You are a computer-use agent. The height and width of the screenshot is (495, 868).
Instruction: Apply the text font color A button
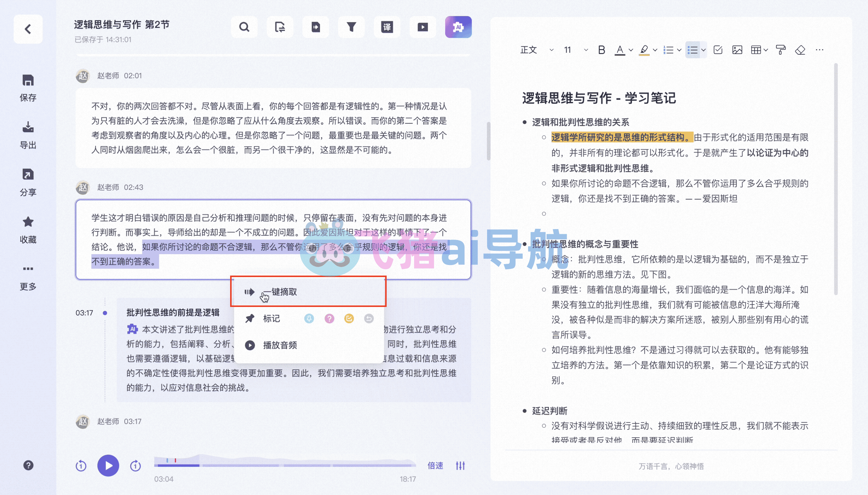point(620,50)
